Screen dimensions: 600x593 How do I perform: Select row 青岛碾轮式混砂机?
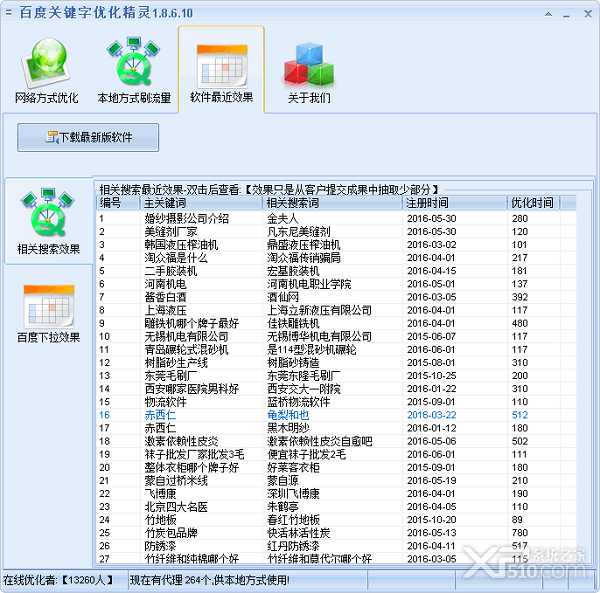336,349
